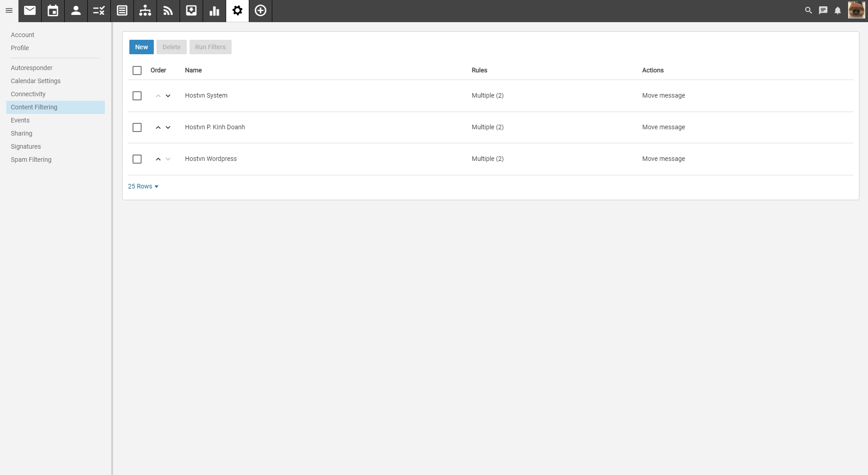The image size is (868, 475).
Task: Open the Email inbox icon
Action: point(30,10)
